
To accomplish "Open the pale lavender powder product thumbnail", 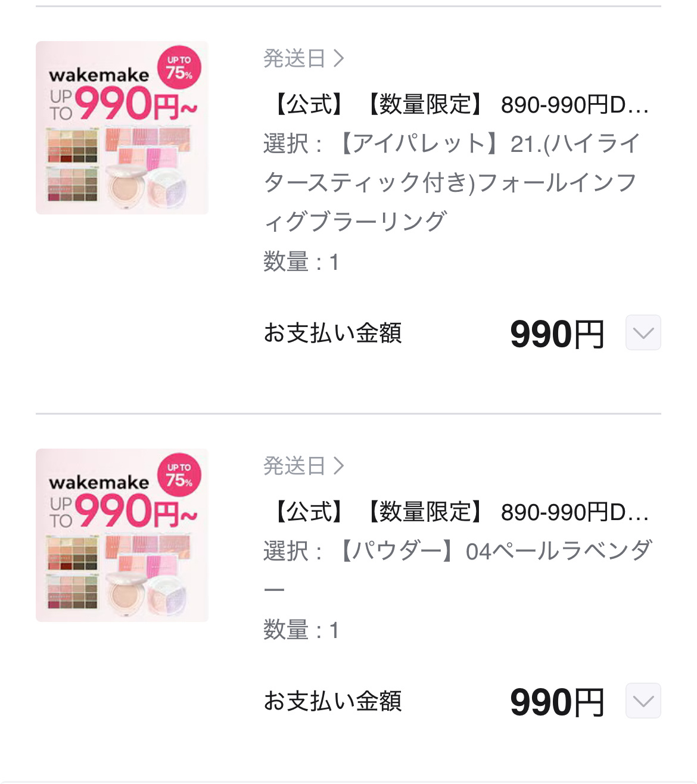I will click(122, 535).
